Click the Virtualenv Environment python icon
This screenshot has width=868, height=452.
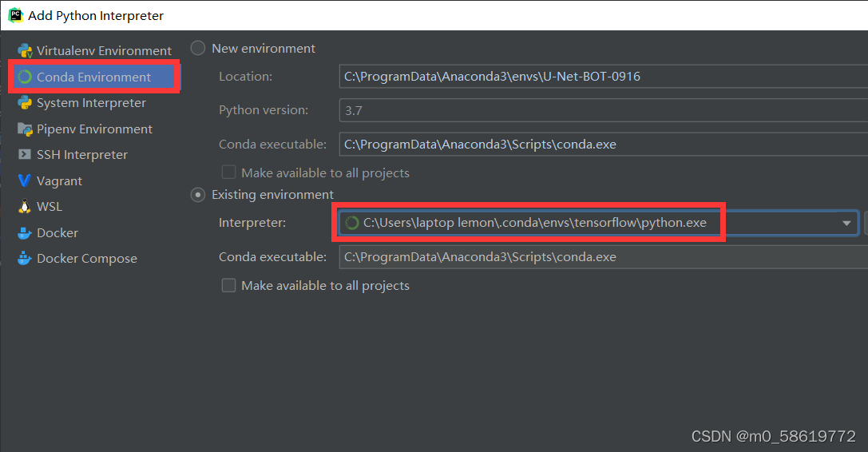tap(25, 51)
